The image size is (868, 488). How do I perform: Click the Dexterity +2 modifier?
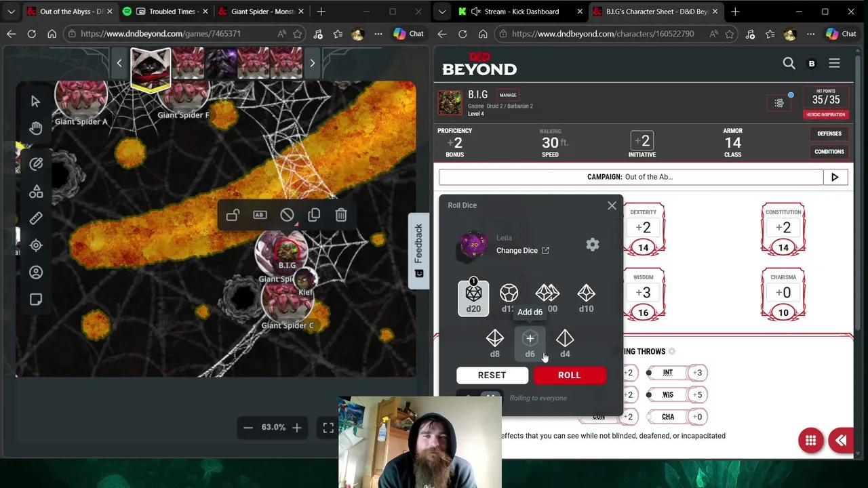click(643, 228)
